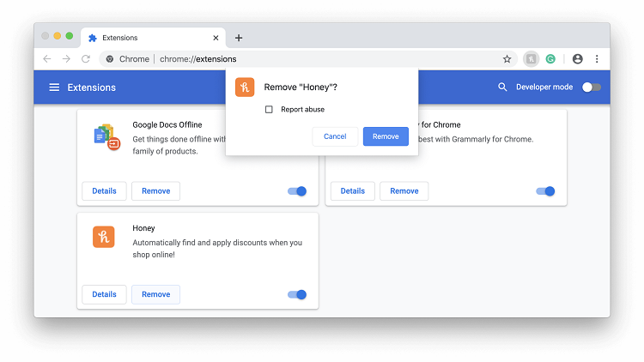Open the new tab with plus button
644x362 pixels.
click(239, 38)
